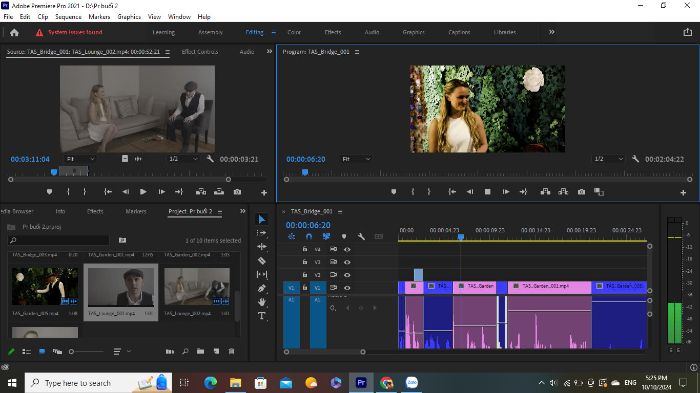The height and width of the screenshot is (393, 700).
Task: Click the Project panel search field
Action: (x=58, y=240)
